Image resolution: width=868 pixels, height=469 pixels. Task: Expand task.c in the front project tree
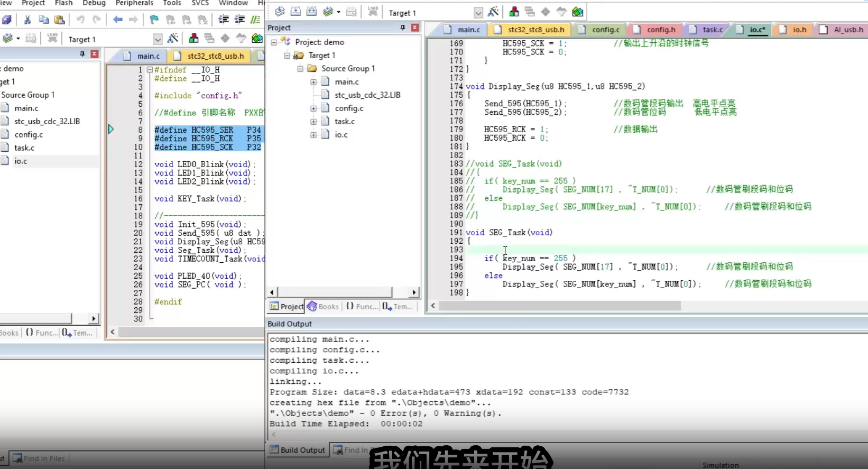click(x=313, y=122)
